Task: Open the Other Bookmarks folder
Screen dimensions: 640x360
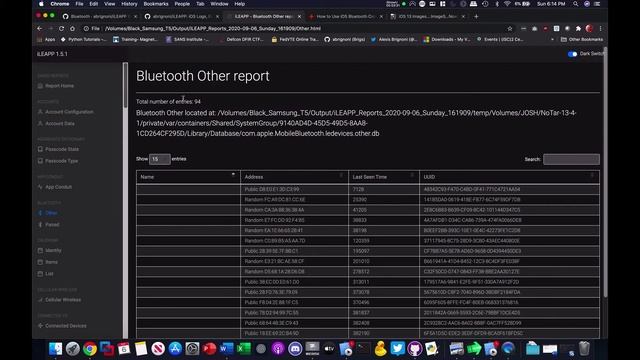Action: click(582, 40)
